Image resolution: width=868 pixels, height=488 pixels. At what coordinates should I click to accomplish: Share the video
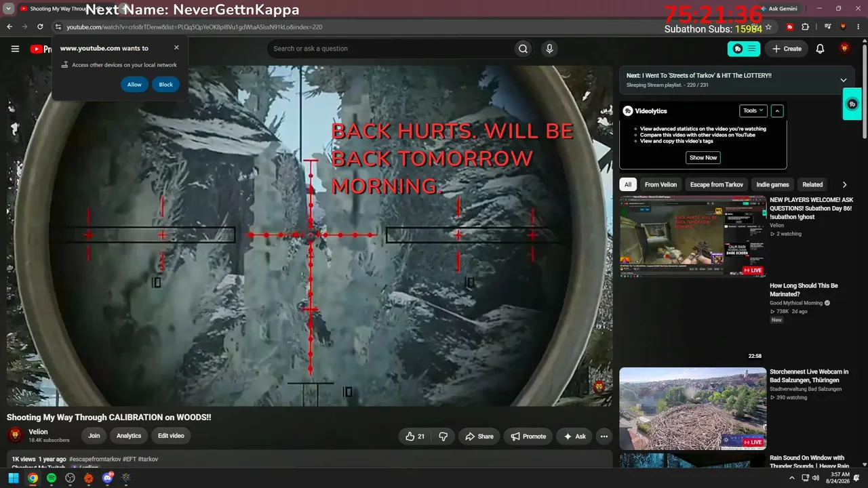479,436
